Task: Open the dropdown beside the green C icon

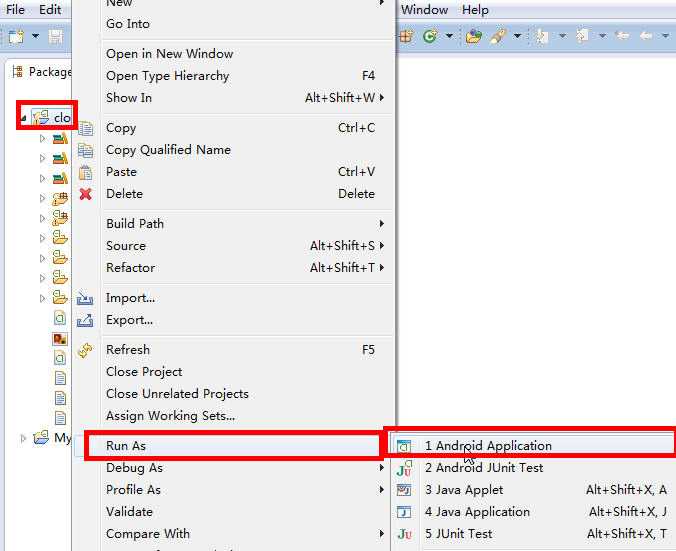Action: point(449,36)
